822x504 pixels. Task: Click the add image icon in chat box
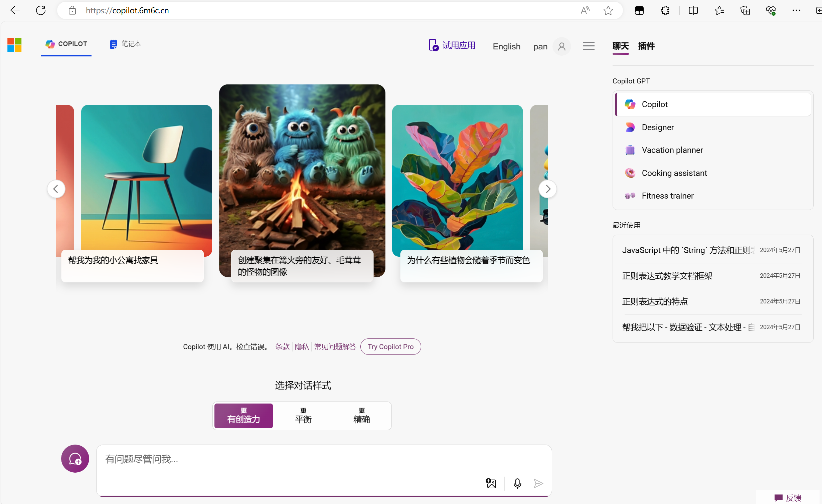(x=491, y=483)
